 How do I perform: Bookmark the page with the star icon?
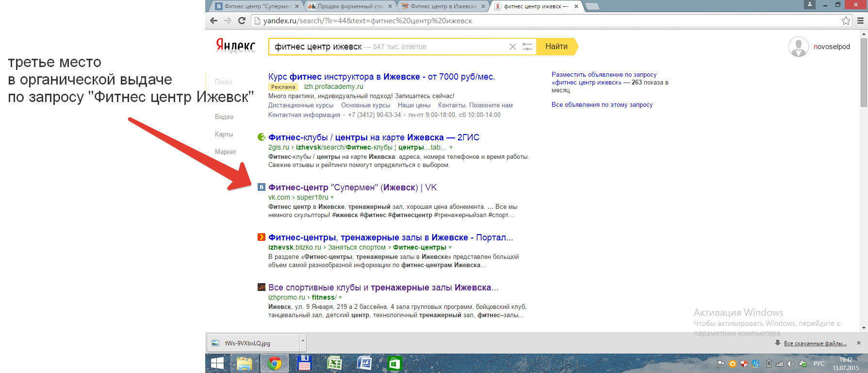point(846,20)
